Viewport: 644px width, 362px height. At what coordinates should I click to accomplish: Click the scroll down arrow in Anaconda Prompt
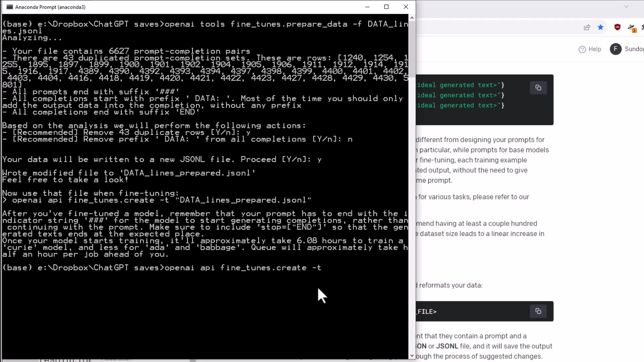coord(412,356)
